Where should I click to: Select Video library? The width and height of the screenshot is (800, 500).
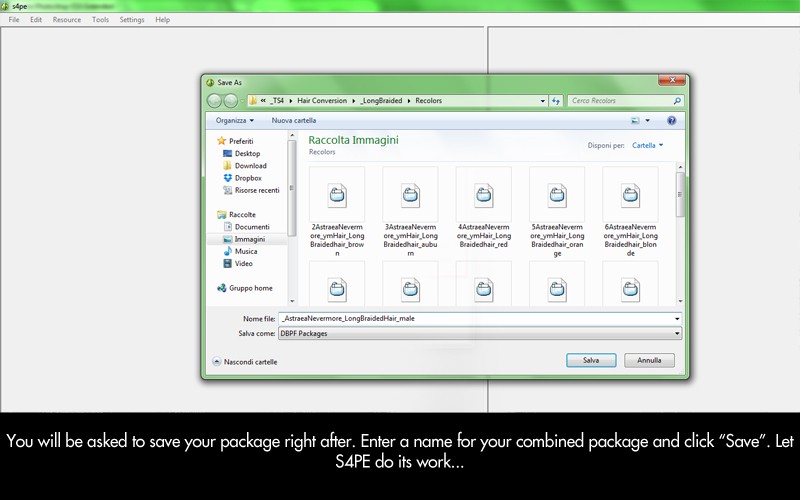click(238, 263)
